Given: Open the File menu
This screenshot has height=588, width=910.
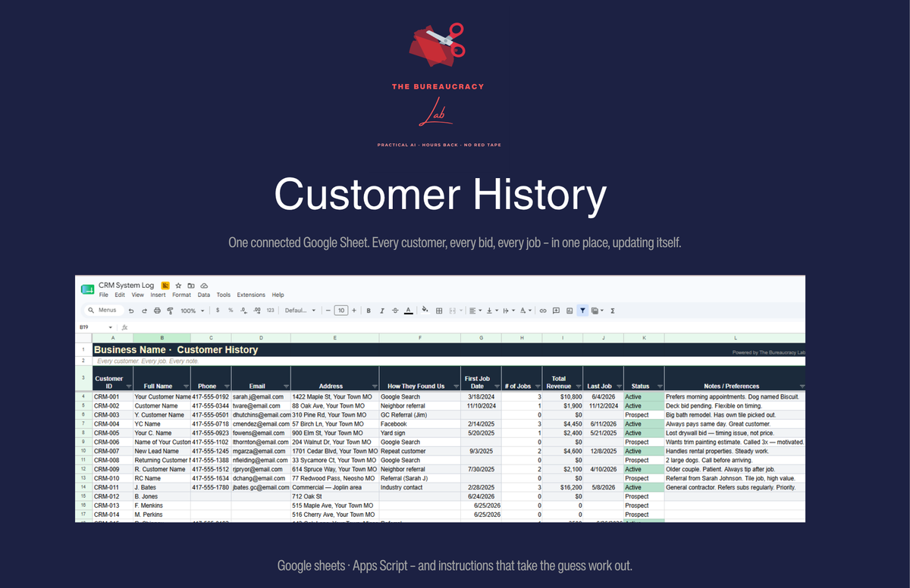Looking at the screenshot, I should coord(103,295).
